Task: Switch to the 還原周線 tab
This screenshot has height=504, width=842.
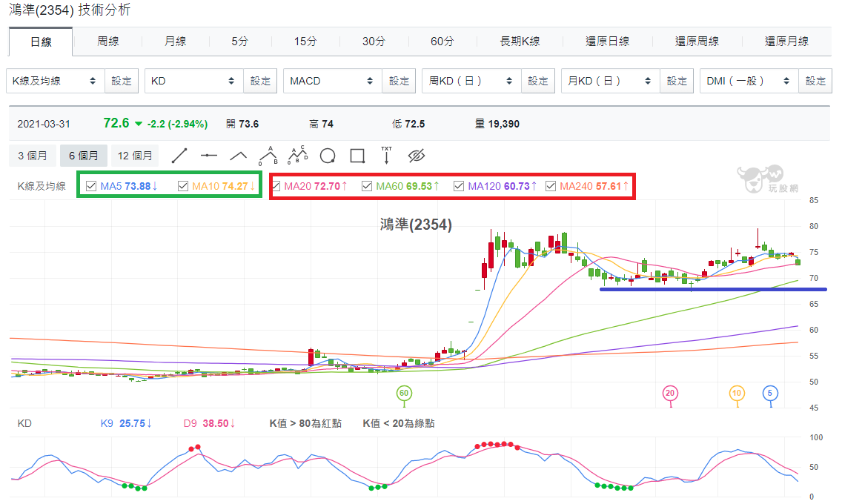Action: [697, 42]
